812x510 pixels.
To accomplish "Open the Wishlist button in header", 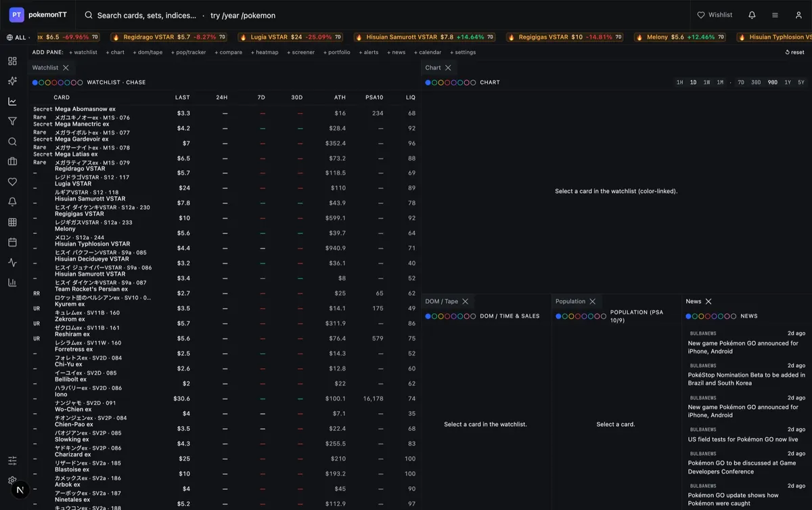I will pyautogui.click(x=715, y=15).
